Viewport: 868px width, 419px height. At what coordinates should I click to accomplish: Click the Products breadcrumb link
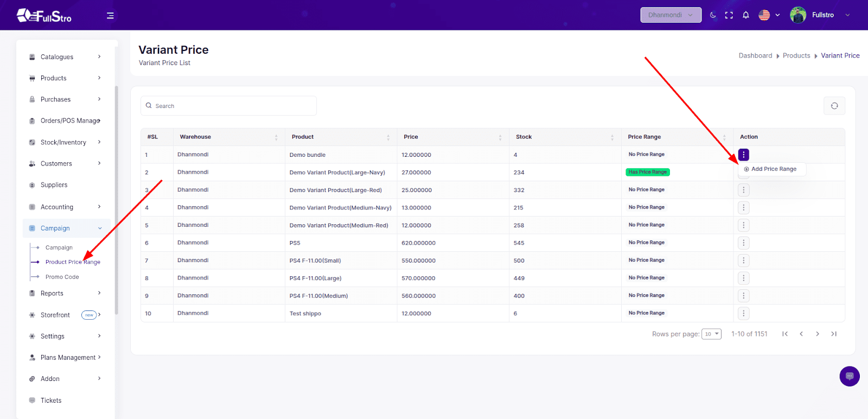pos(796,56)
